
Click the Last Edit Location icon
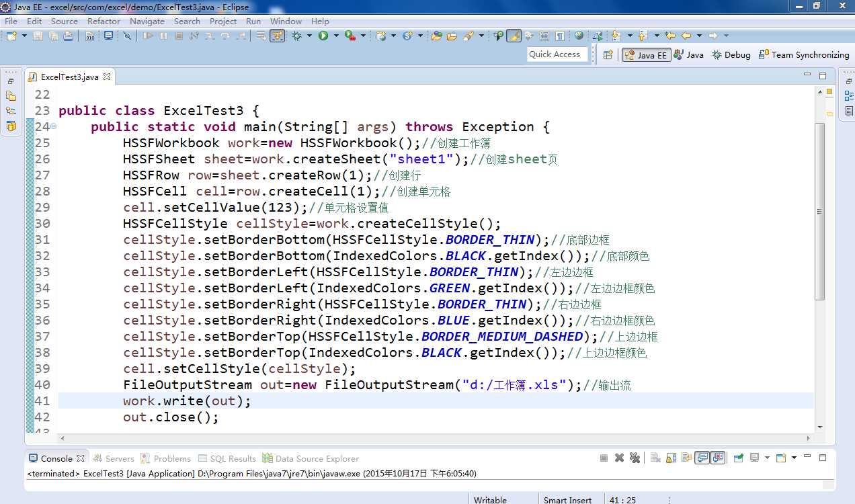click(x=670, y=35)
